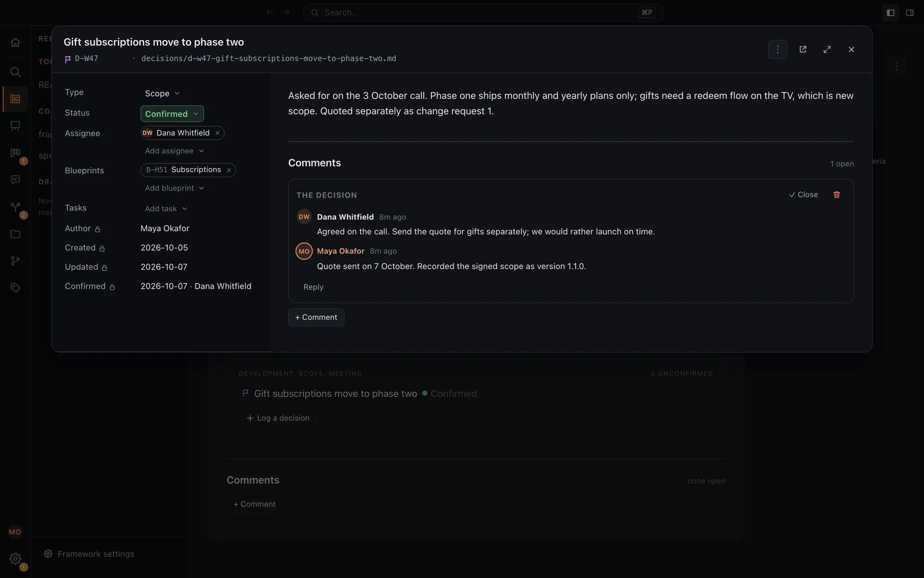The height and width of the screenshot is (578, 924).
Task: Open the Home icon in left sidebar
Action: [x=15, y=42]
